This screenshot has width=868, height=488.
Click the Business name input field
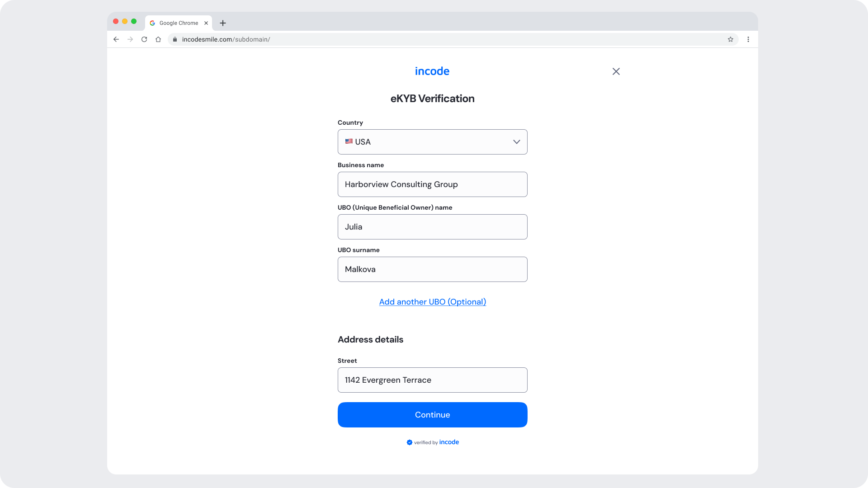point(432,184)
